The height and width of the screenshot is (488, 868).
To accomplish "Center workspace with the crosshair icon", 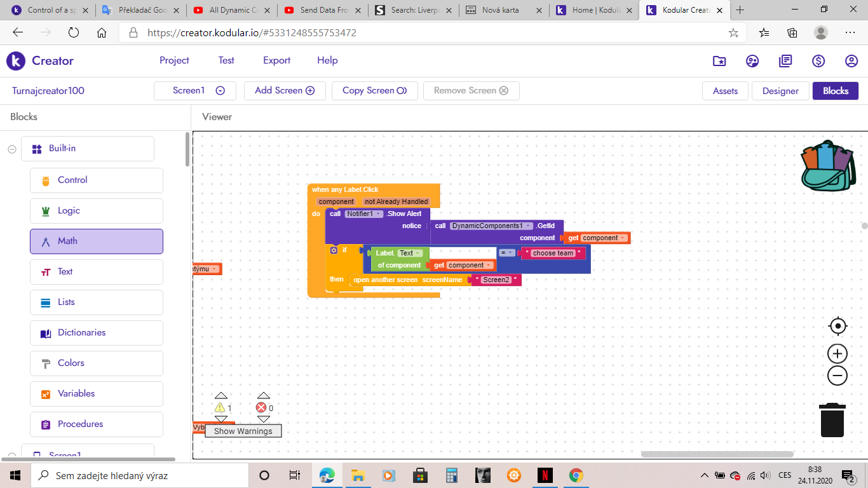I will [x=837, y=326].
